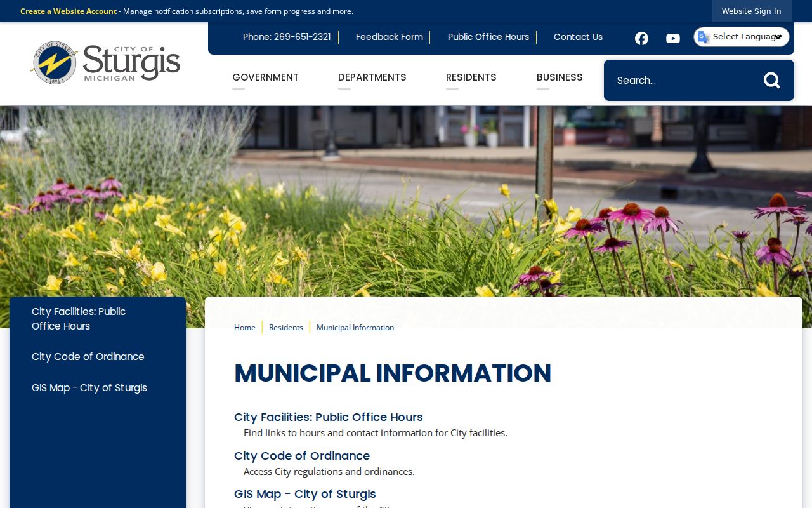Select City Code of Ordinance in sidebar
The width and height of the screenshot is (812, 508).
(x=88, y=357)
